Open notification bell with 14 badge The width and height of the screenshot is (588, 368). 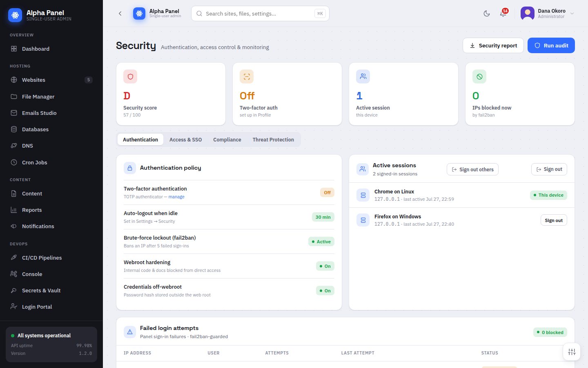[503, 13]
